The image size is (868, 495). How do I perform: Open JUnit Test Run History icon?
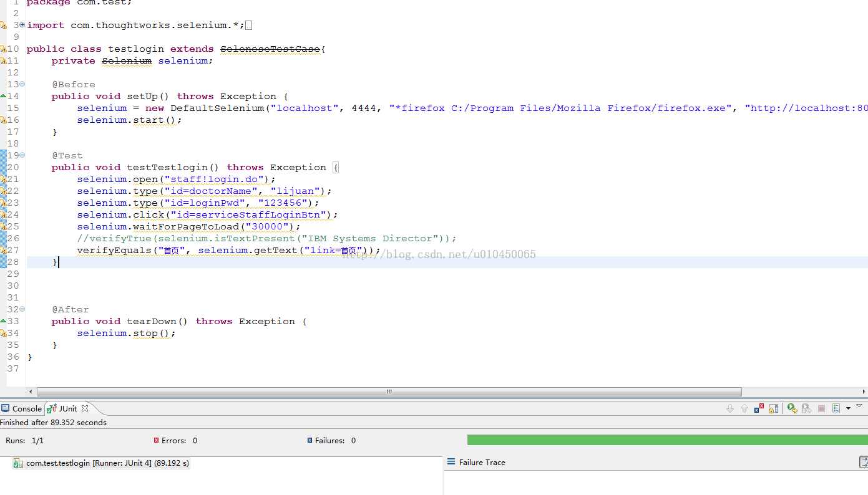pyautogui.click(x=836, y=408)
